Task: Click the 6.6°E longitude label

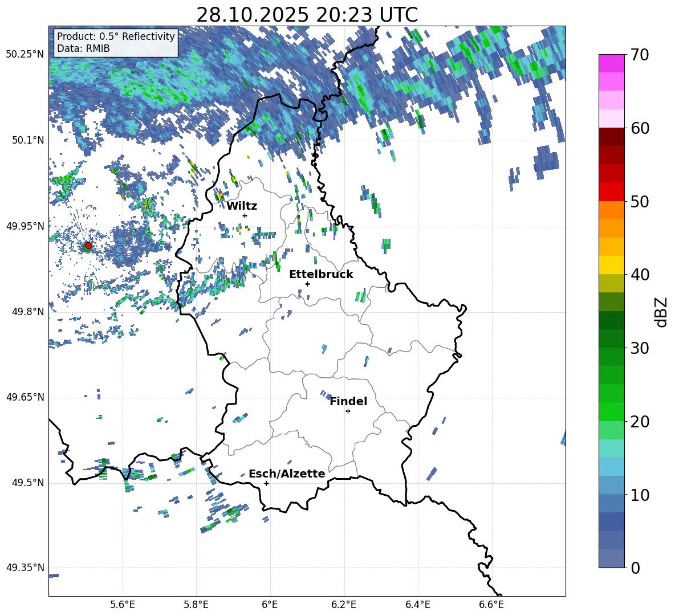Action: pyautogui.click(x=491, y=605)
